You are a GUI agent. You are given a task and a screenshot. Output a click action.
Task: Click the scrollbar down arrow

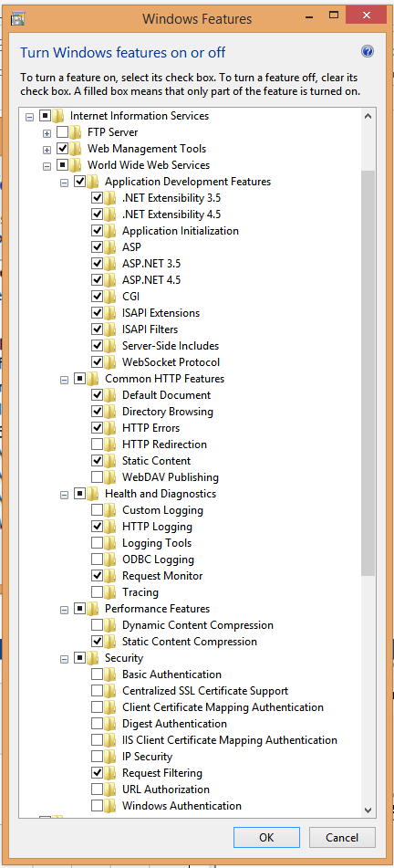368,810
